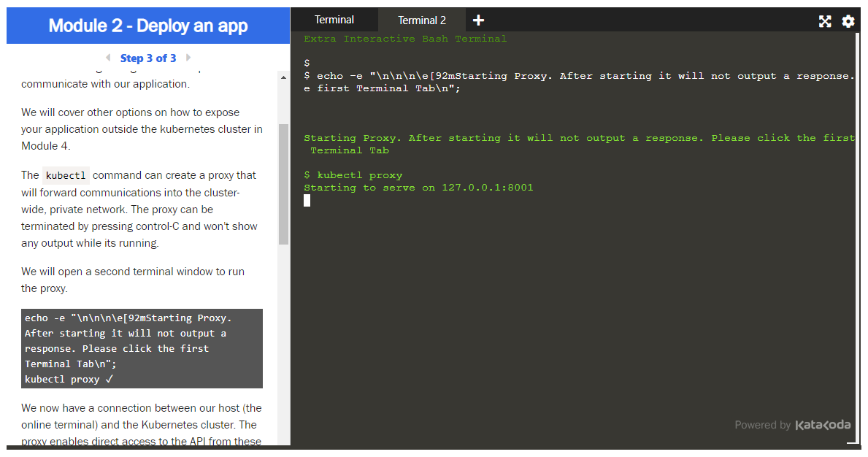Open the fullscreen view icon
Viewport: 868px width, 457px height.
coord(825,21)
